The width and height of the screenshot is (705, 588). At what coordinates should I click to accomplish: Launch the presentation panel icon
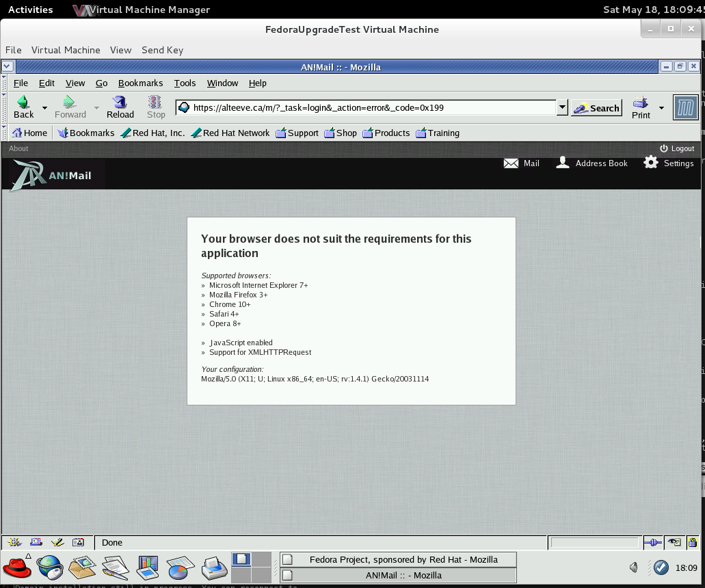pos(148,567)
